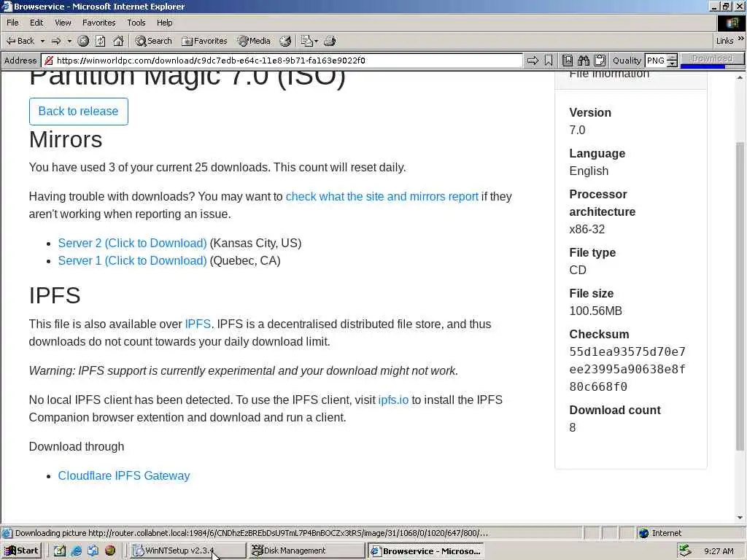Open the Tools menu
The width and height of the screenshot is (747, 560).
136,23
